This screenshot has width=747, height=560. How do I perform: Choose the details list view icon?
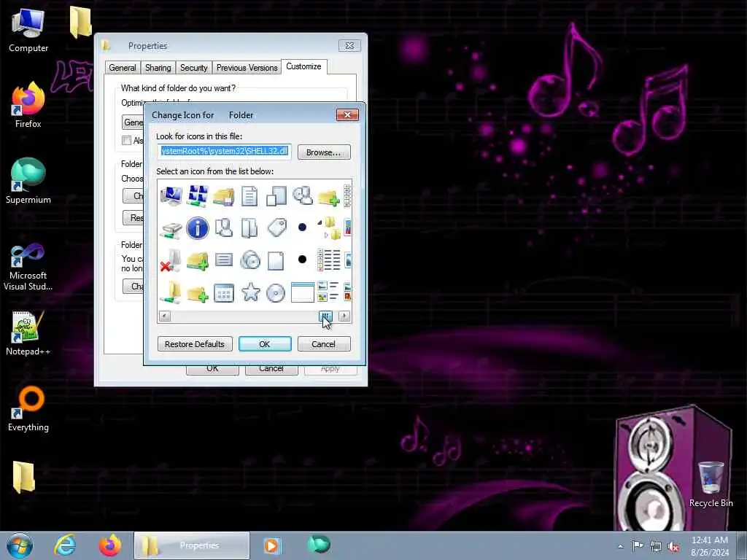[x=329, y=260]
